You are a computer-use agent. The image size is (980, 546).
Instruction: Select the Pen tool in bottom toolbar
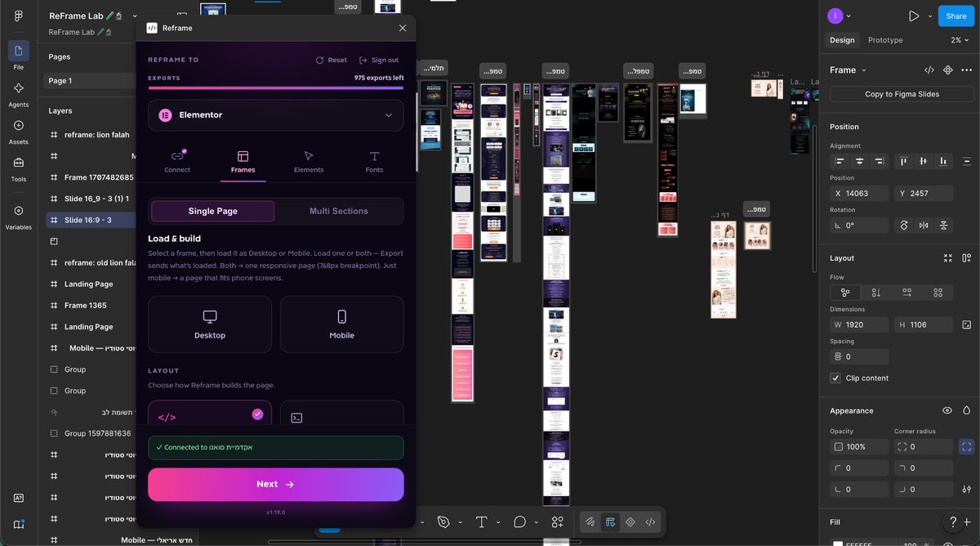pyautogui.click(x=443, y=521)
